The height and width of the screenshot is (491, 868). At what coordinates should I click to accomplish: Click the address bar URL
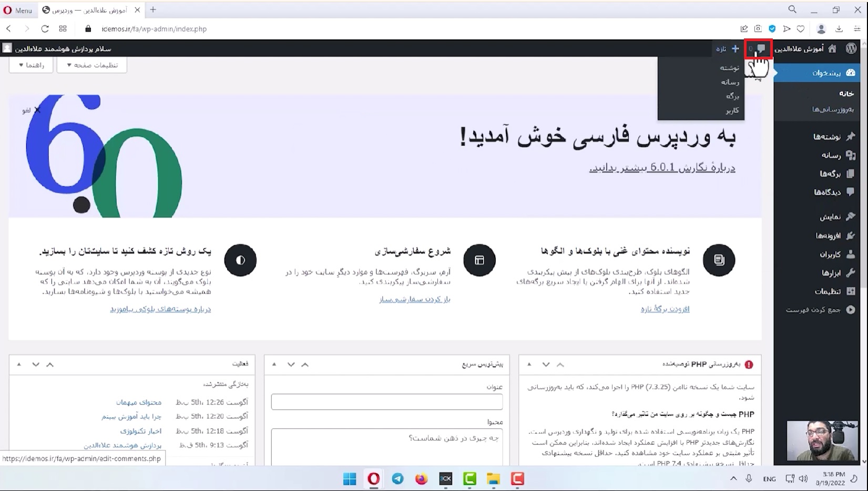coord(154,29)
